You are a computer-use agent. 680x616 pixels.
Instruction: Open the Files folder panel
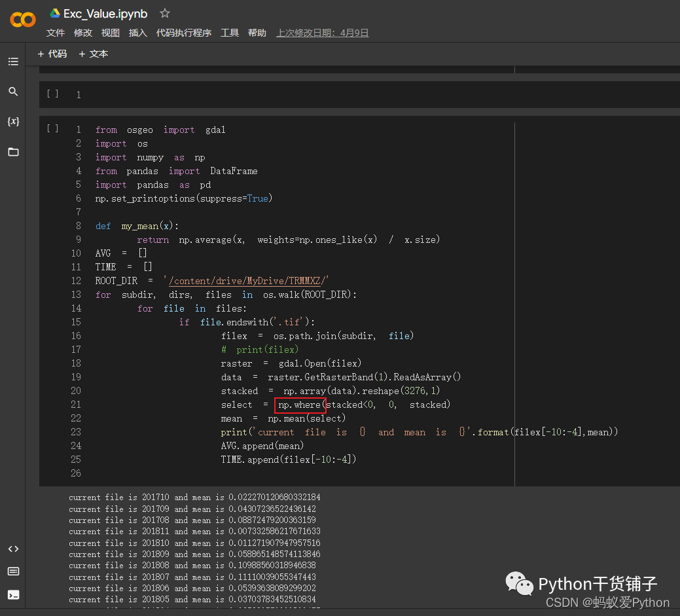coord(13,152)
